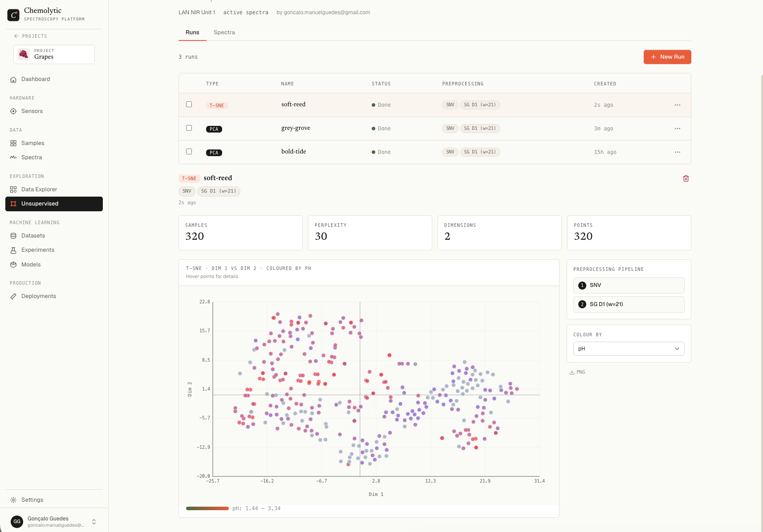Image resolution: width=763 pixels, height=532 pixels.
Task: Open more options for bold-tide row
Action: pos(678,152)
